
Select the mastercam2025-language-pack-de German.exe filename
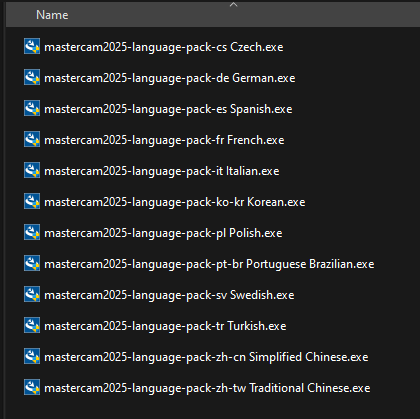click(170, 78)
